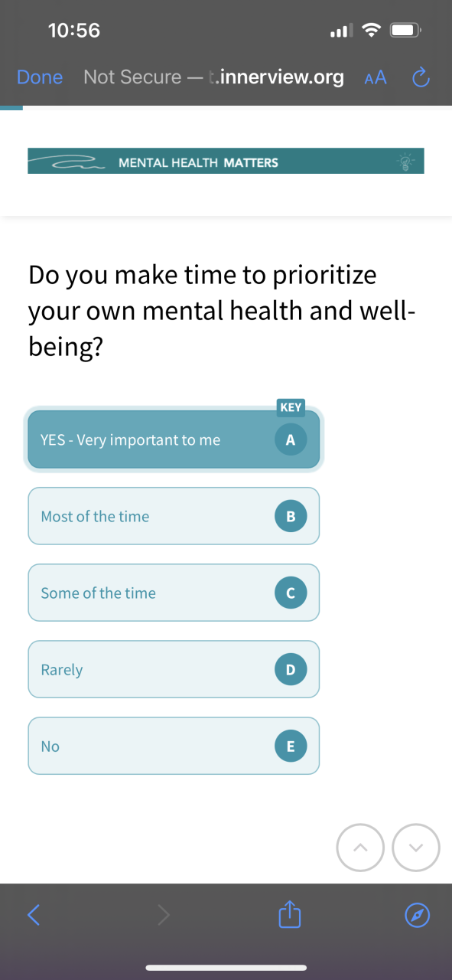The height and width of the screenshot is (980, 452).
Task: Click the Mental Health Matters banner
Action: coord(226,162)
